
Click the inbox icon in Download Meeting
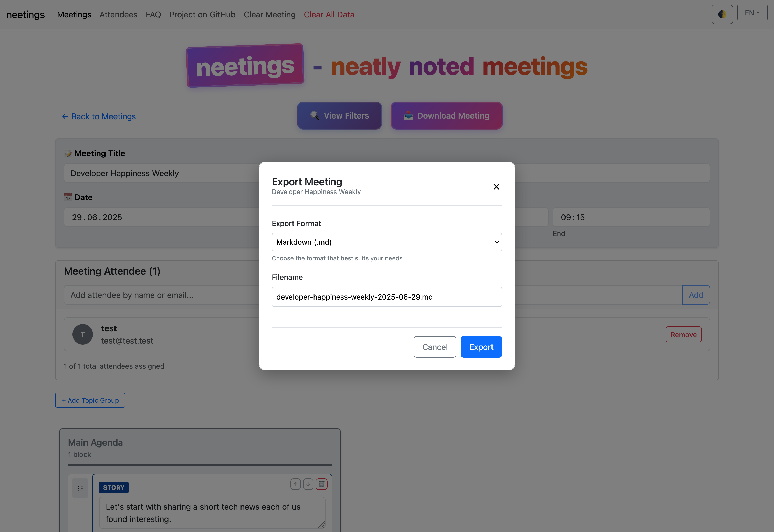coord(409,115)
